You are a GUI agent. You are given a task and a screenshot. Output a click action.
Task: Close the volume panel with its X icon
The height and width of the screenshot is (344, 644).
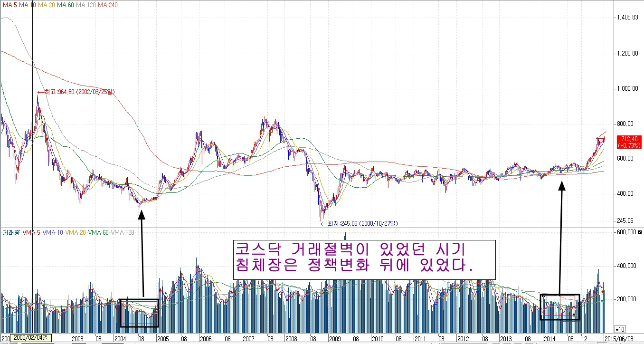[x=639, y=232]
